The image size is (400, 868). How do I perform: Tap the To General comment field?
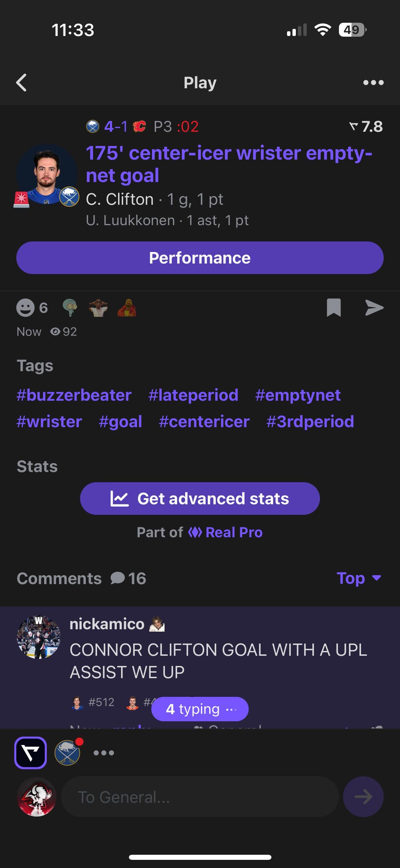200,797
